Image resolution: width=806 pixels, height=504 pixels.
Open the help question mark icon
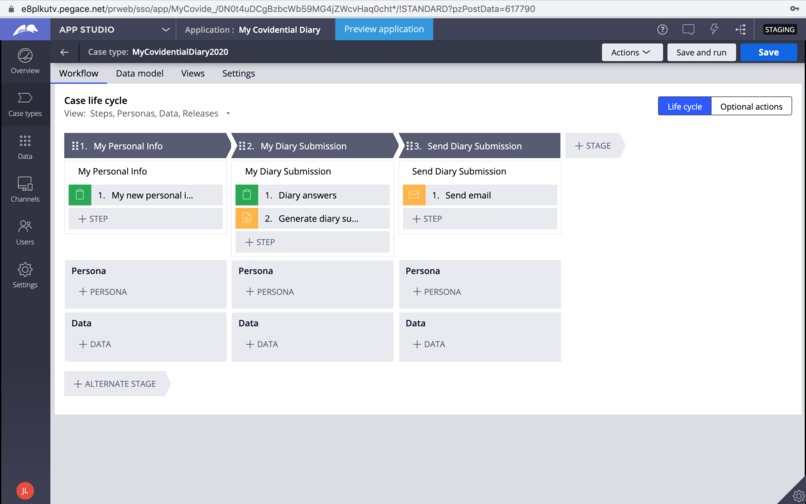(662, 30)
